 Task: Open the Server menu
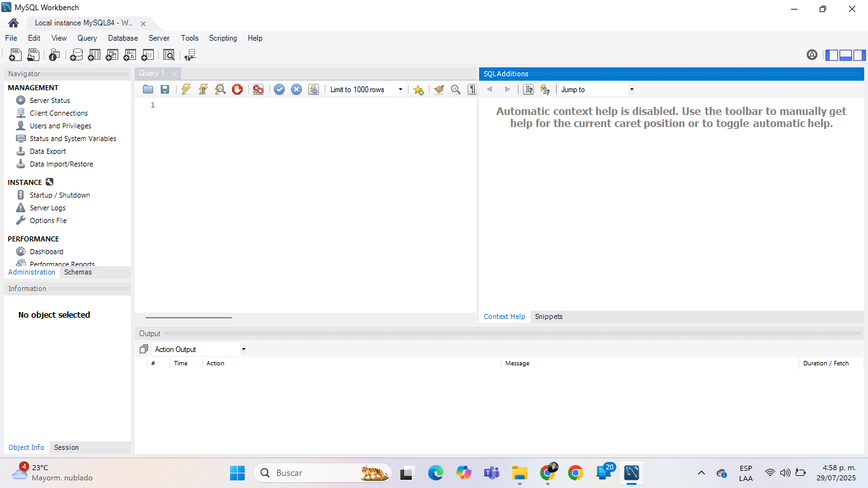point(159,38)
